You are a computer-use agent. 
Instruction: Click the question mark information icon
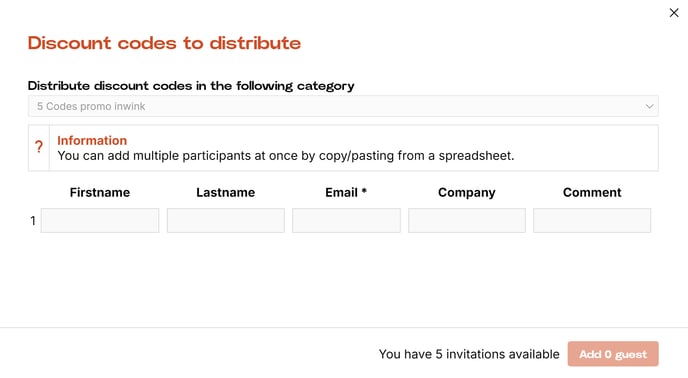pyautogui.click(x=39, y=147)
